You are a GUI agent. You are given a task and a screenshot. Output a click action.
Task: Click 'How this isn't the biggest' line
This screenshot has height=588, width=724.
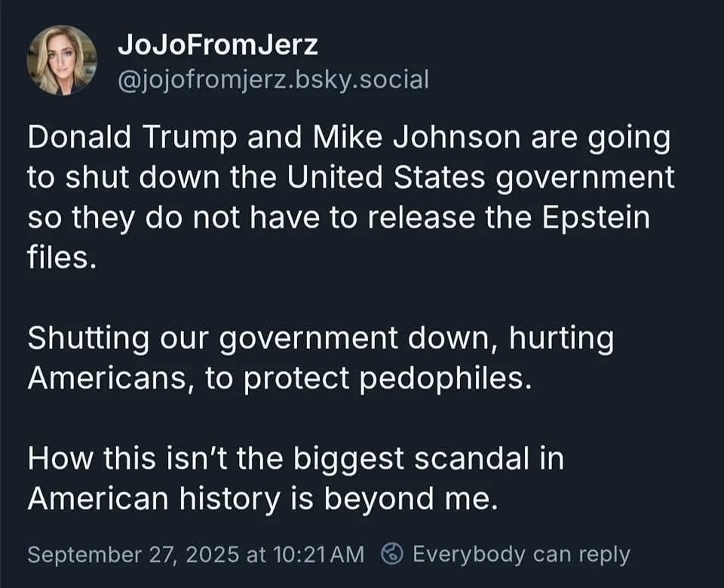216,458
